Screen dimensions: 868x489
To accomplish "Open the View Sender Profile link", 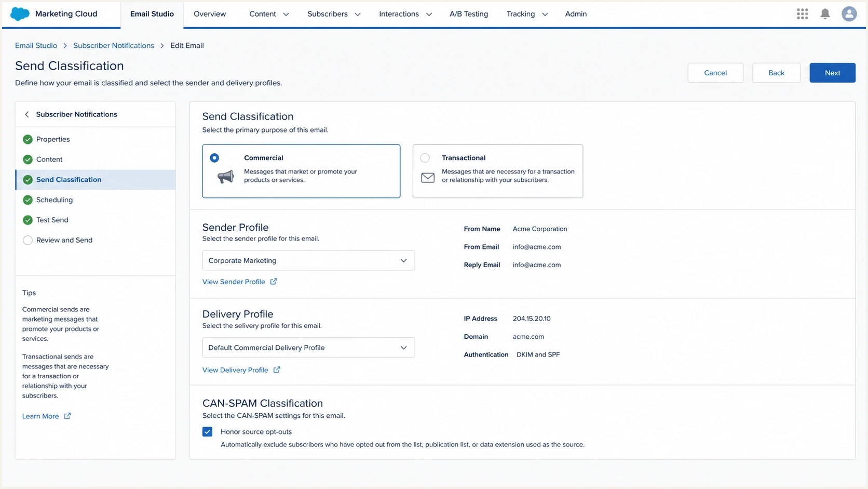I will pyautogui.click(x=234, y=282).
